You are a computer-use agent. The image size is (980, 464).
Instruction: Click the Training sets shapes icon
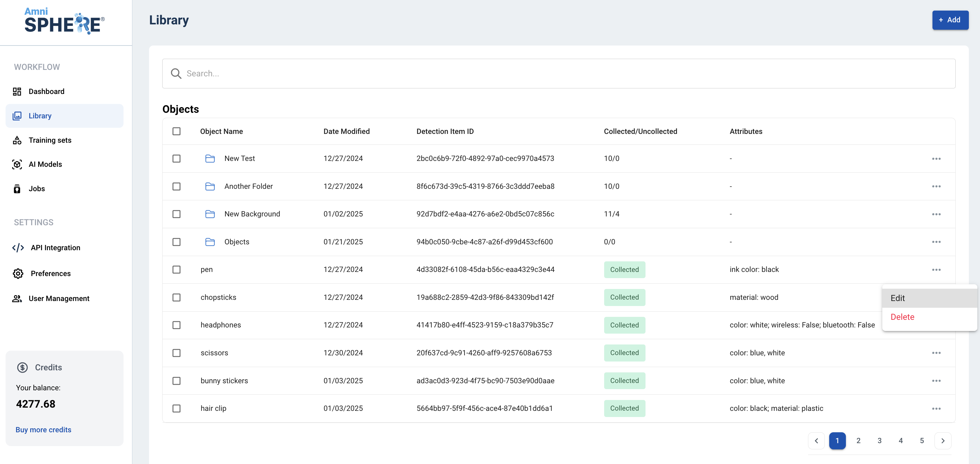(x=17, y=140)
